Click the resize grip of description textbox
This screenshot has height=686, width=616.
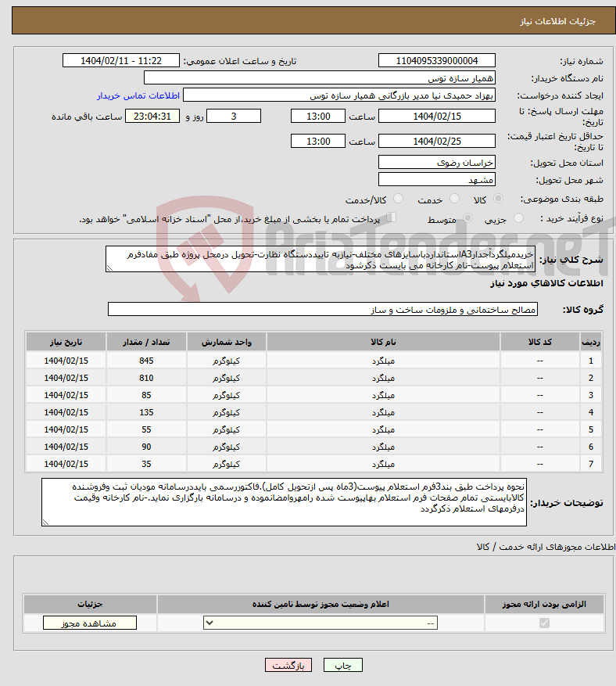(109, 268)
